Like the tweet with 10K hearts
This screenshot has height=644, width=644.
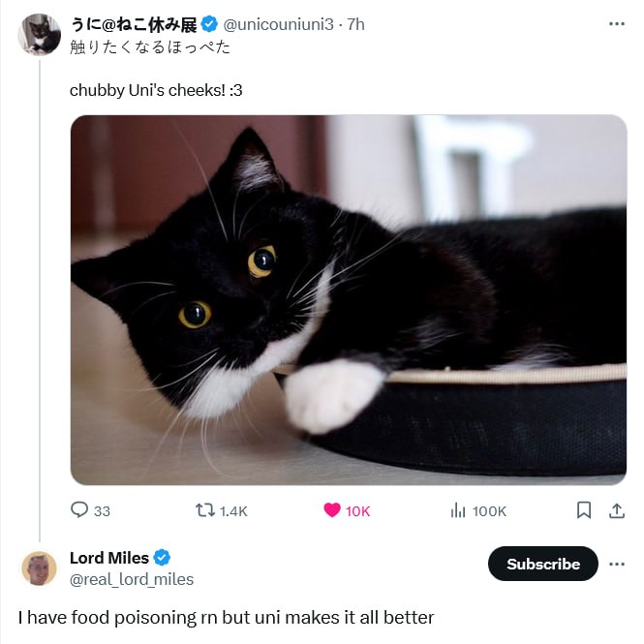(x=332, y=510)
